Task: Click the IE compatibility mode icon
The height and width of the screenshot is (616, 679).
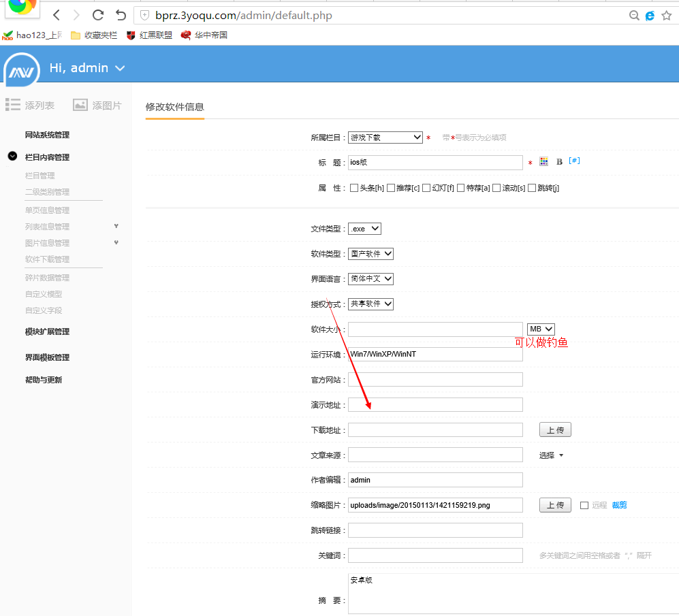Action: (x=650, y=16)
